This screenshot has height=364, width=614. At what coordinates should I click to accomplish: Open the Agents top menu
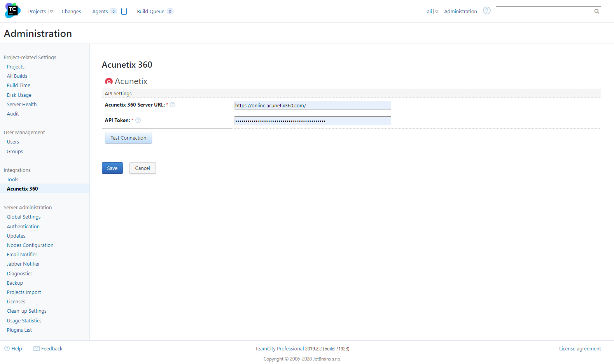100,11
